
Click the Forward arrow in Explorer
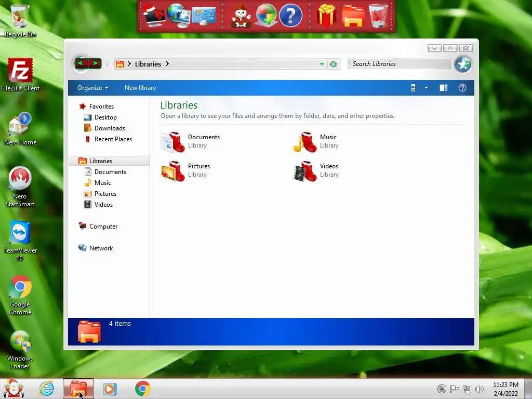[95, 63]
